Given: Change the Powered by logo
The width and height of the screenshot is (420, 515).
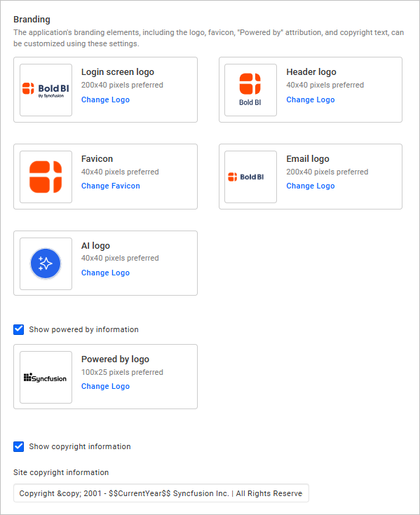Looking at the screenshot, I should 105,386.
